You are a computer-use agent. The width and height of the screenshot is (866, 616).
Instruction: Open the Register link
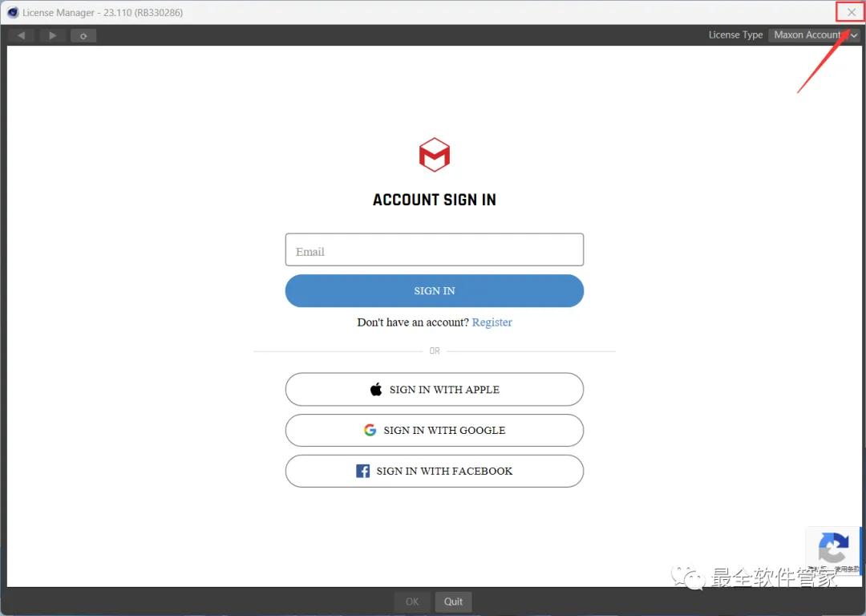[492, 322]
